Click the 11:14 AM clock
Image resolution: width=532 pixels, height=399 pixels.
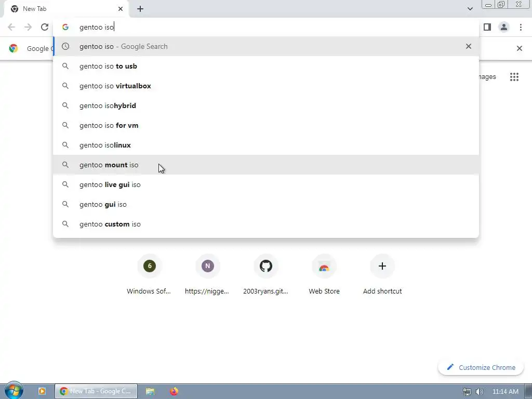click(505, 392)
